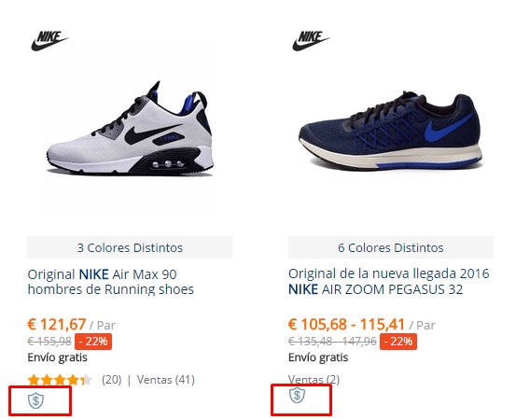The width and height of the screenshot is (516, 420).
Task: Open the white Air Max 90 product image
Action: click(x=130, y=129)
